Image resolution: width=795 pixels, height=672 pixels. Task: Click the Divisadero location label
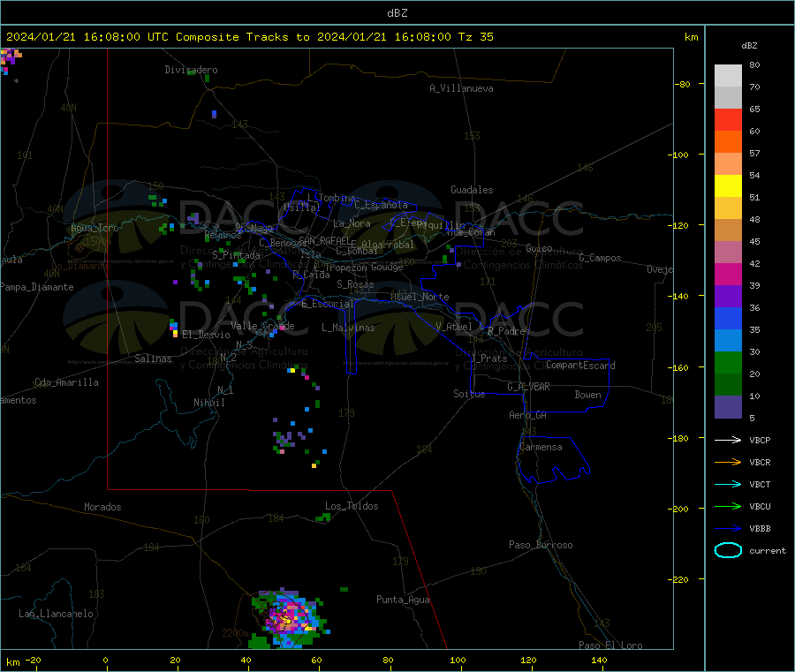click(x=191, y=70)
